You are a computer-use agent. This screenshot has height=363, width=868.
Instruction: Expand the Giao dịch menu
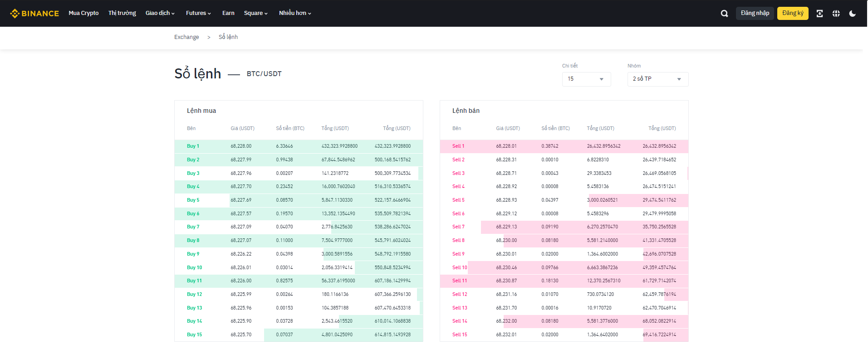160,13
